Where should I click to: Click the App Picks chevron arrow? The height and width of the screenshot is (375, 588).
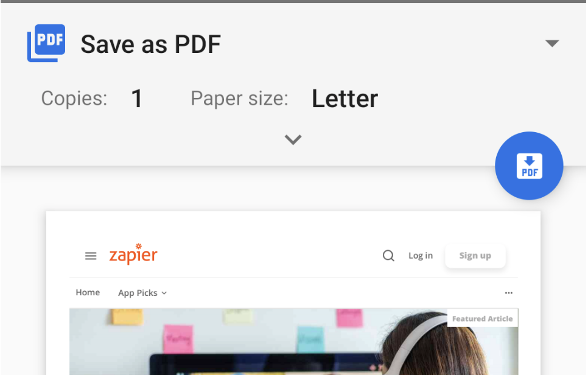coord(164,293)
